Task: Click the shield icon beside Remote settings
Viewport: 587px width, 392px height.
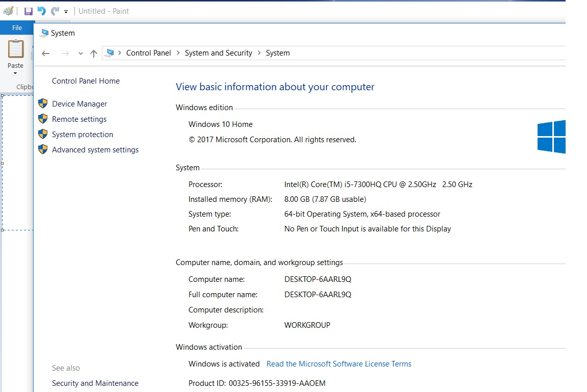Action: (43, 119)
